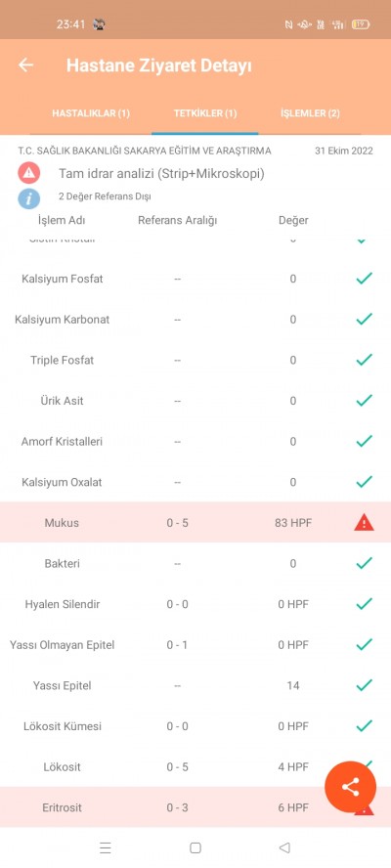This screenshot has width=391, height=868.
Task: Tap the back arrow in header
Action: [25, 65]
